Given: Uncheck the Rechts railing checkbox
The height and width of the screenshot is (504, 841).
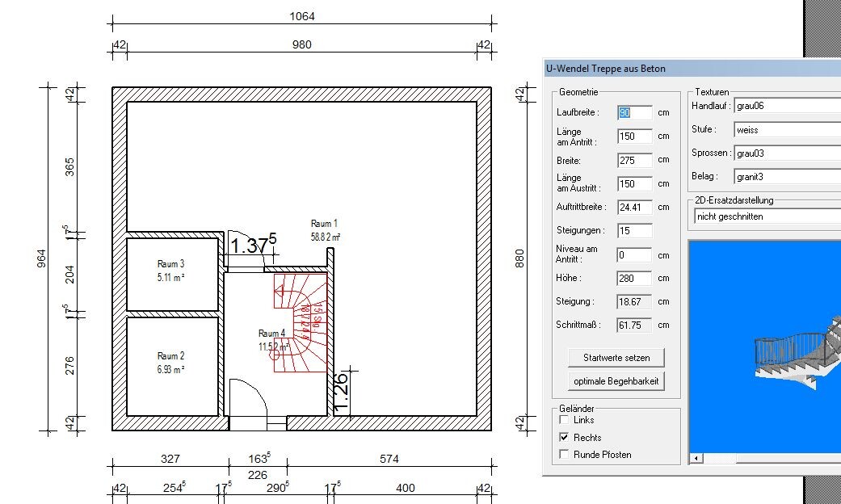Looking at the screenshot, I should (564, 438).
